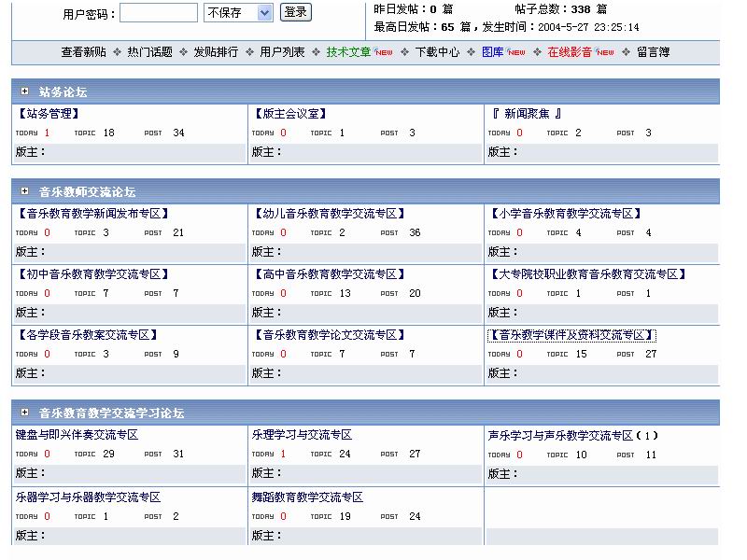This screenshot has height=560, width=747.
Task: Open the 音乐教师交流论坛 category header link
Action: [87, 192]
